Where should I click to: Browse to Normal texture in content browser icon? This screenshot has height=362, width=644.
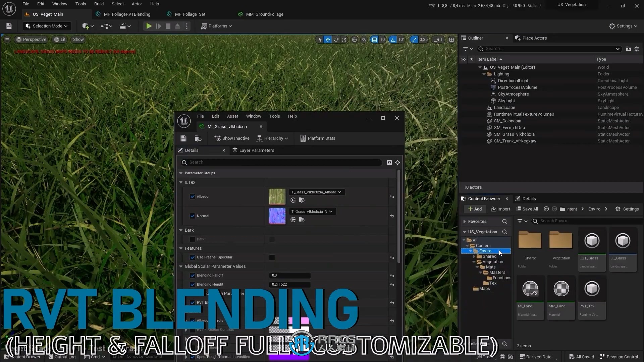pyautogui.click(x=302, y=220)
